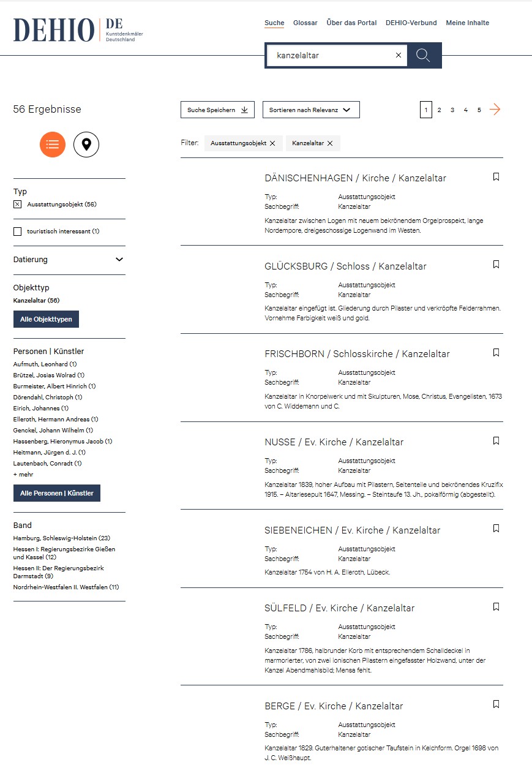Clear the search field with the X icon
Viewport: 532px width, 773px height.
click(399, 55)
